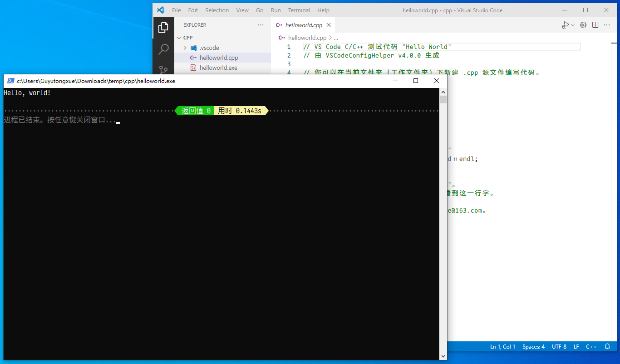Screen dimensions: 620x364
Task: Click the VS Code logo in title bar
Action: tap(160, 10)
